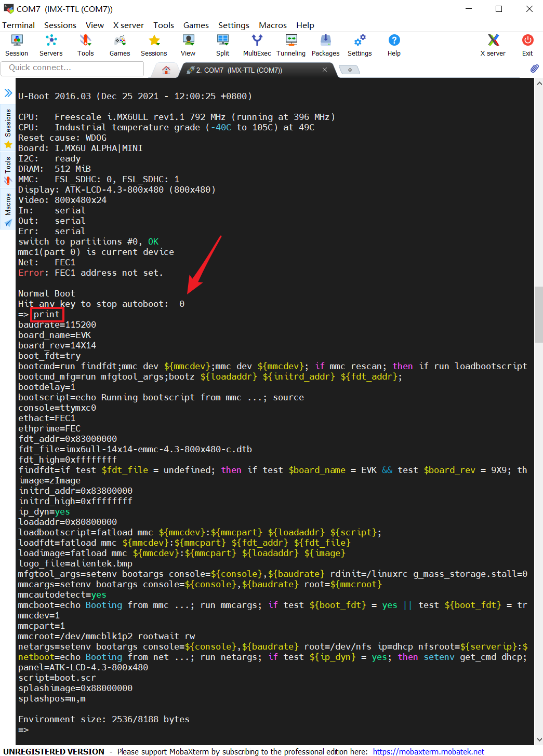Click the terminal scrollbar up arrow
This screenshot has width=543, height=756.
click(x=539, y=83)
